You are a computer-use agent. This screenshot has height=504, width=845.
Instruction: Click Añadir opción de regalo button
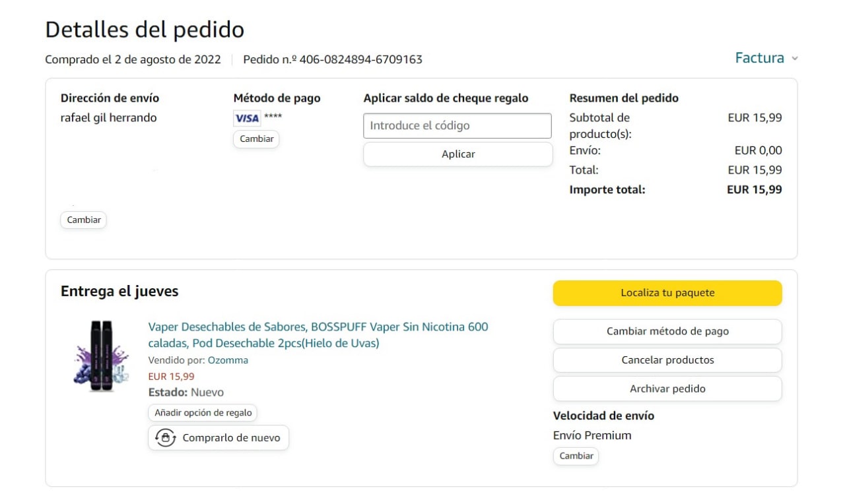(x=203, y=412)
